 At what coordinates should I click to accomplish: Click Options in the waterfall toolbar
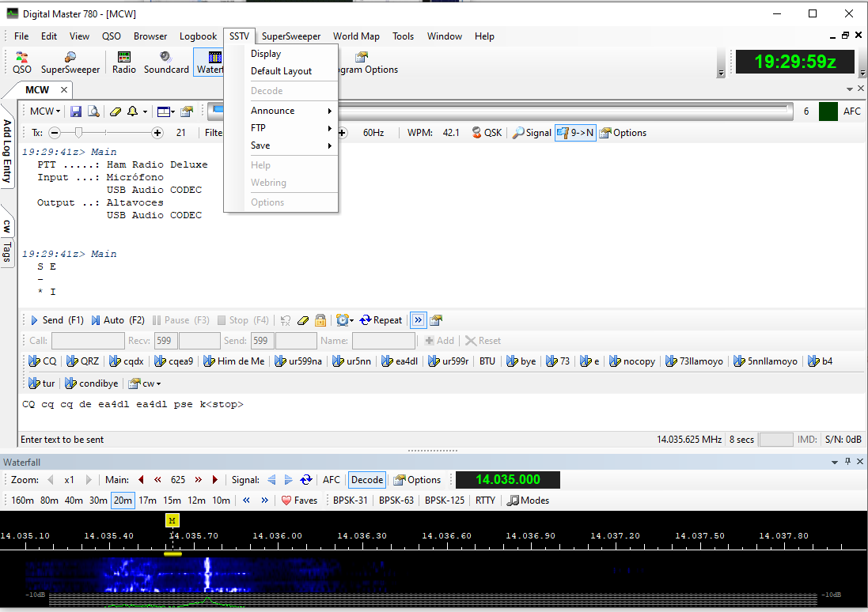418,480
